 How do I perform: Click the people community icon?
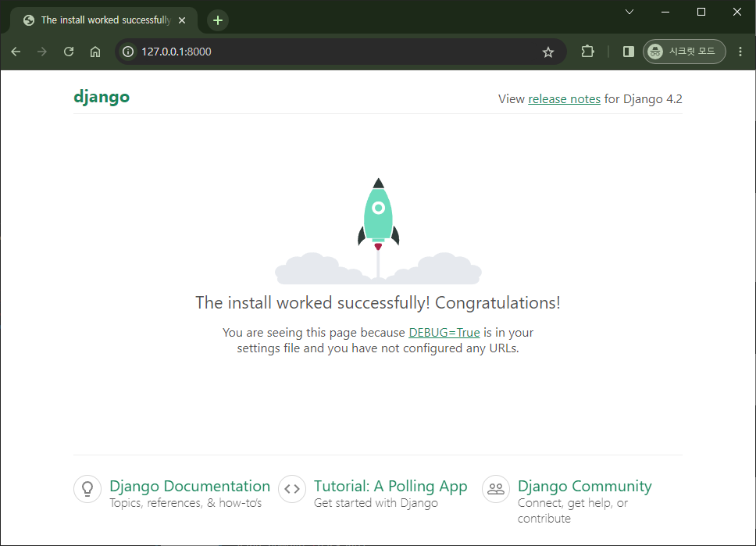click(496, 489)
